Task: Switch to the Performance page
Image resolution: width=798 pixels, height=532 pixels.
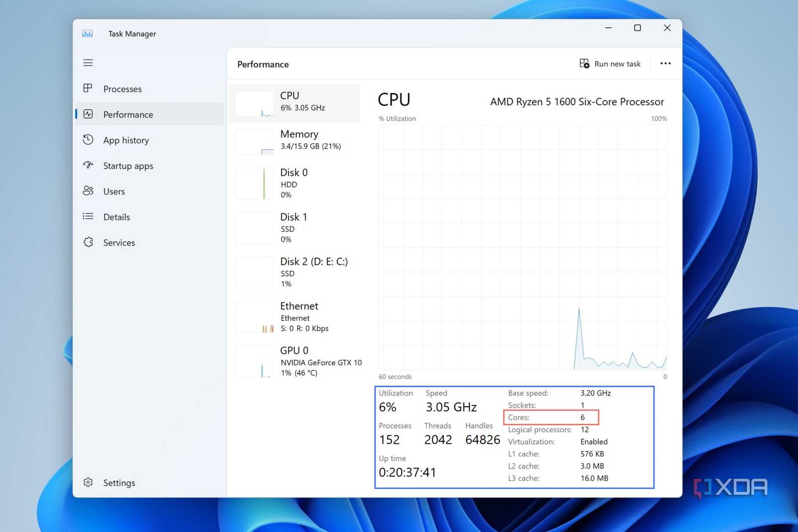Action: coord(128,114)
